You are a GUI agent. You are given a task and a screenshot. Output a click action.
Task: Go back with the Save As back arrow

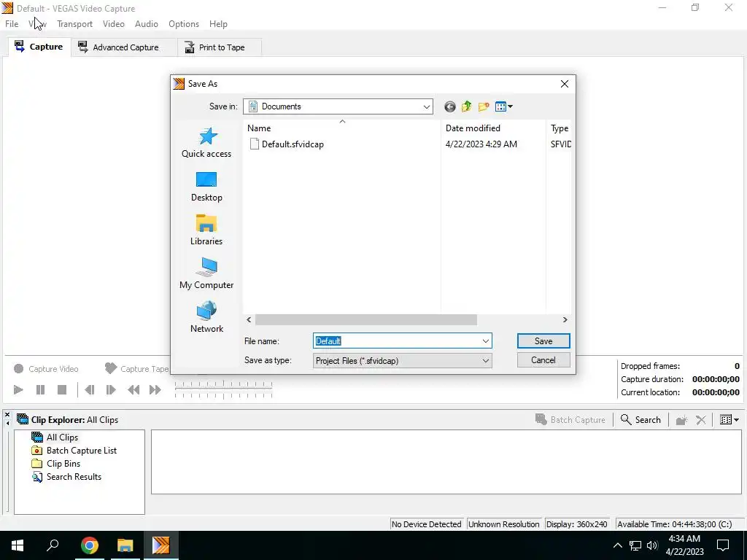[x=449, y=106]
